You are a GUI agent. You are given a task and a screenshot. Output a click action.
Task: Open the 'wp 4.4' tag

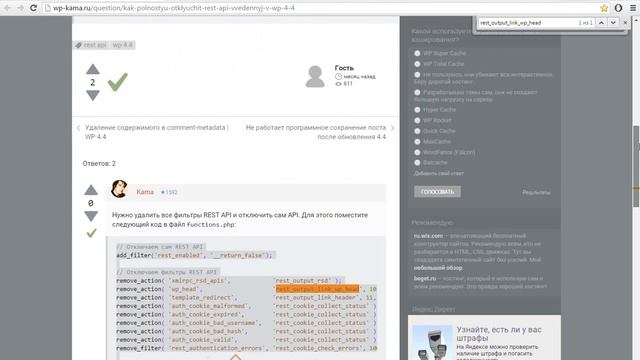coord(122,45)
